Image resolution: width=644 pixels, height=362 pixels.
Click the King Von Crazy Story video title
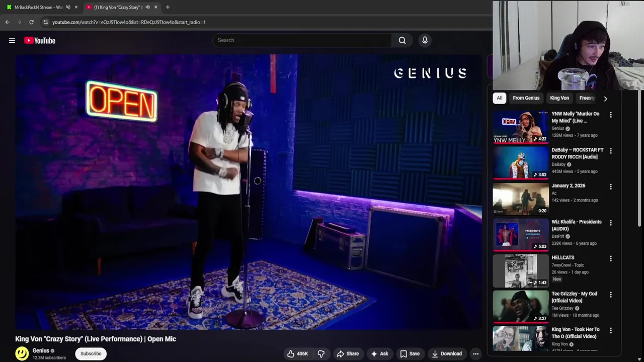[96, 339]
